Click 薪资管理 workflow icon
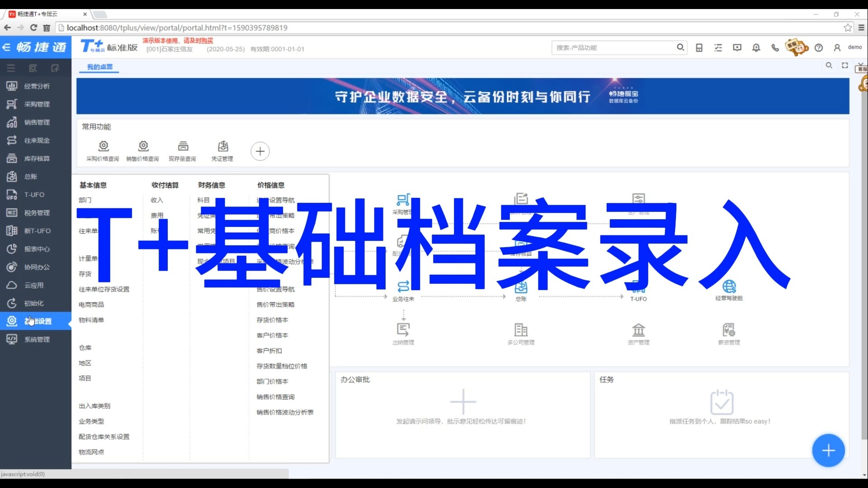This screenshot has height=488, width=868. [729, 334]
